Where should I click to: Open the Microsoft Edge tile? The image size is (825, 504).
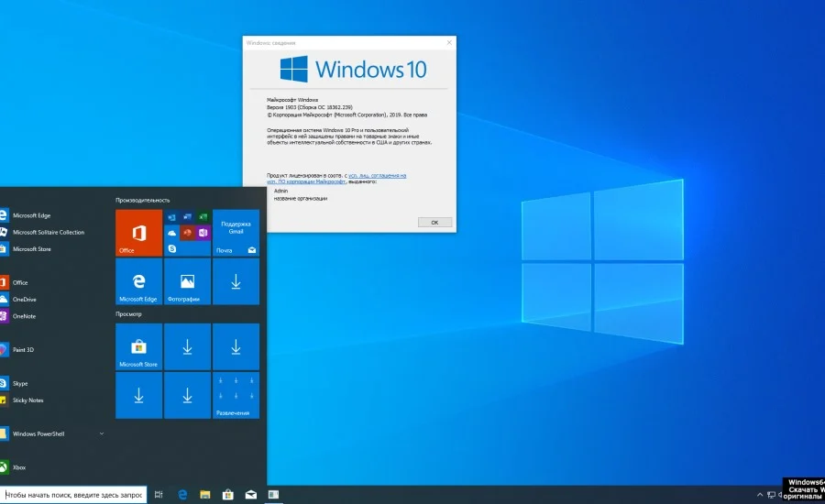tap(139, 281)
